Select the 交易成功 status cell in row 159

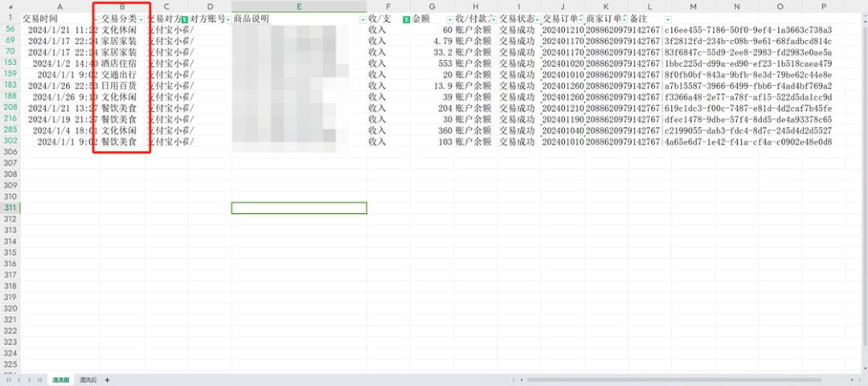click(x=518, y=74)
